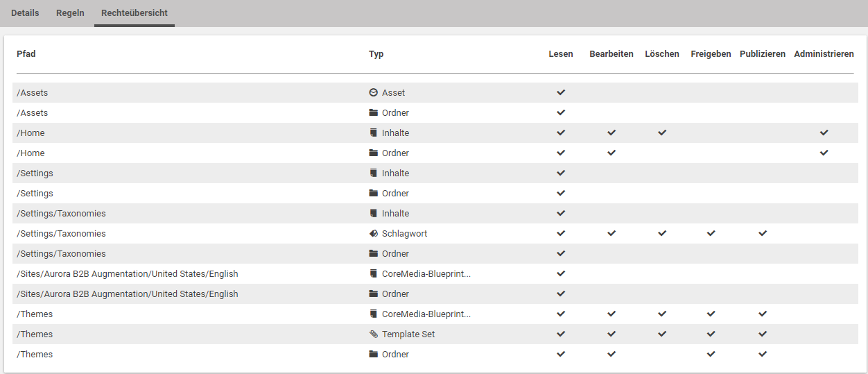Select the Rechteübersicht tab

point(134,13)
